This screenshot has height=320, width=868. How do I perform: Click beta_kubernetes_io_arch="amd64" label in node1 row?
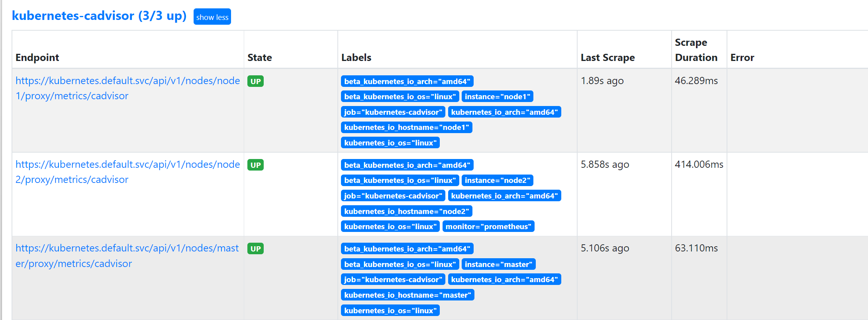click(x=407, y=81)
